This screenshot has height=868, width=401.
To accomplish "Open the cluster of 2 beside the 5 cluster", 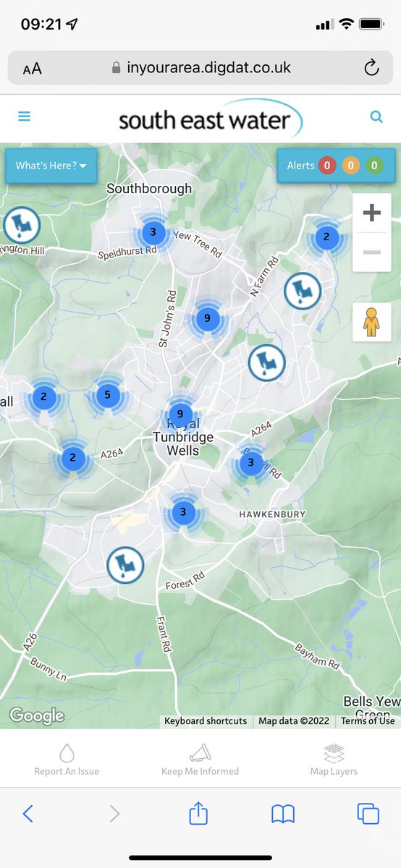I will [44, 396].
